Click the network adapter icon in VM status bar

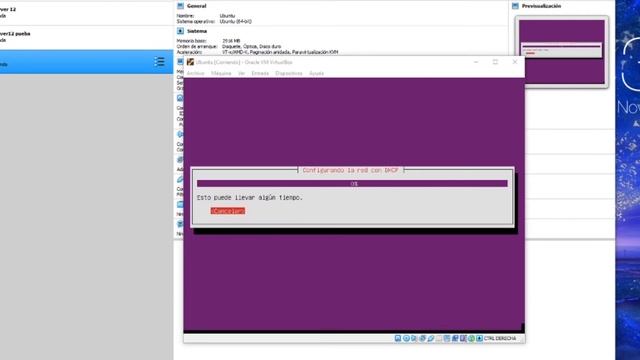pos(422,338)
